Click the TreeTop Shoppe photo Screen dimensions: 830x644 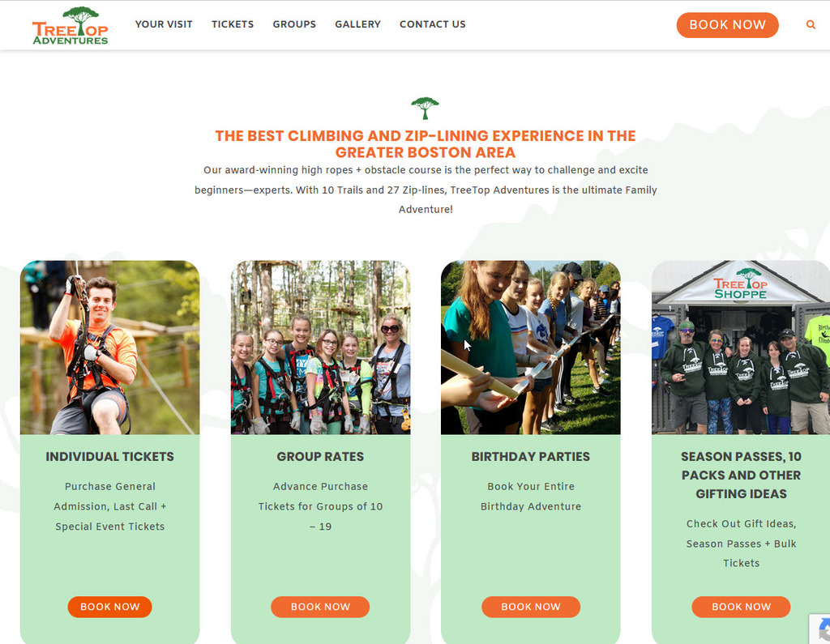coord(741,348)
